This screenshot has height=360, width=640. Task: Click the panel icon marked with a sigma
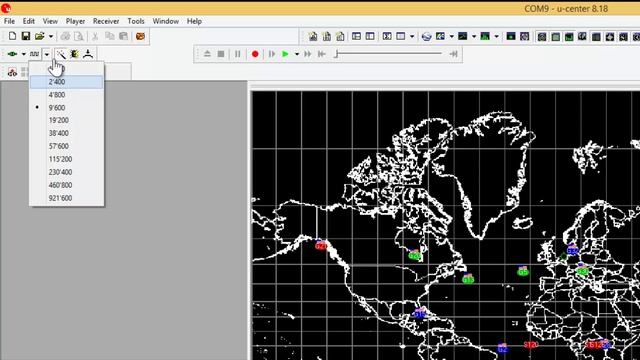point(387,37)
